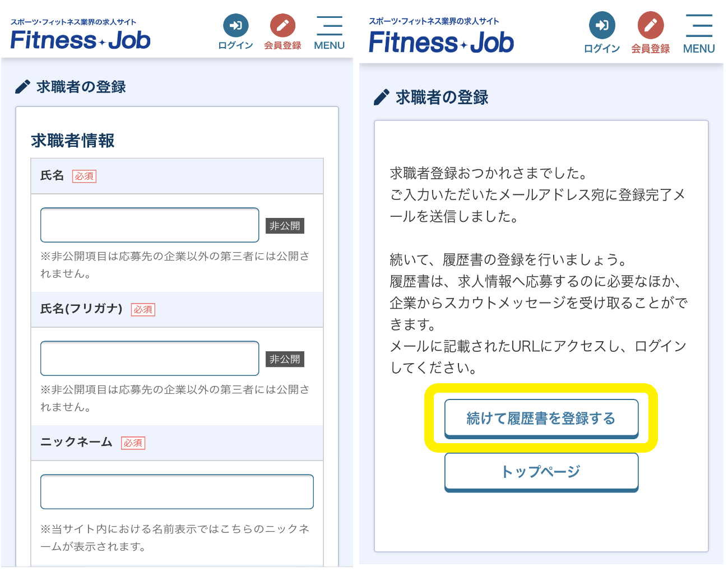
Task: Click the 求職者情報 section heading
Action: (73, 141)
